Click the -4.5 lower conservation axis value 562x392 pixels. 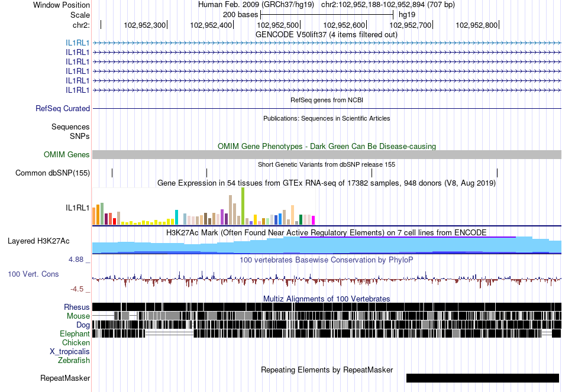click(x=77, y=289)
